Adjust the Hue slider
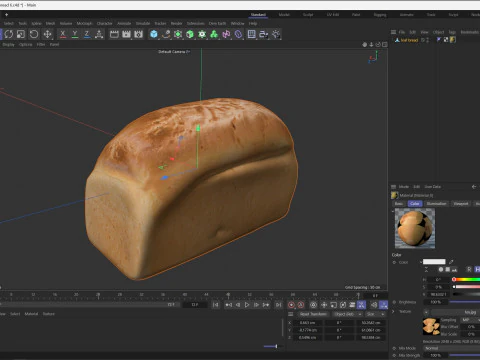Image resolution: width=480 pixels, height=360 pixels. pos(466,279)
